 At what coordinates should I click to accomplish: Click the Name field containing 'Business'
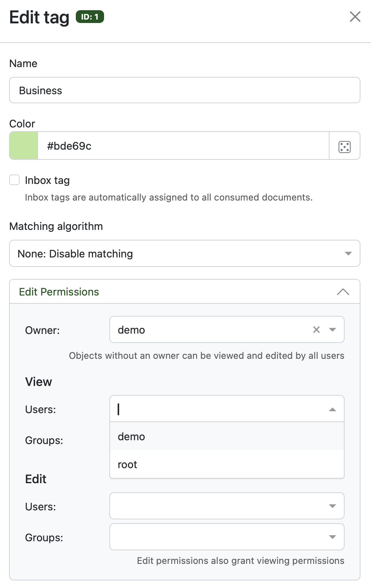click(x=185, y=90)
